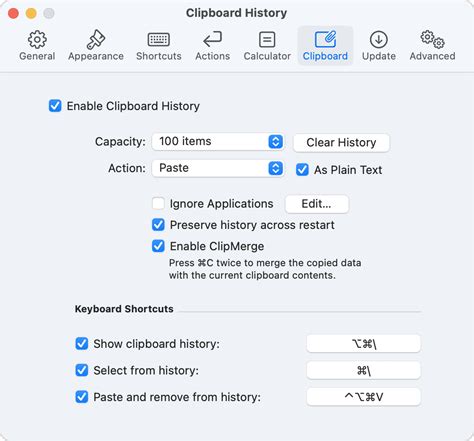Image resolution: width=474 pixels, height=441 pixels.
Task: Click the Show clipboard history shortcut field
Action: (363, 344)
